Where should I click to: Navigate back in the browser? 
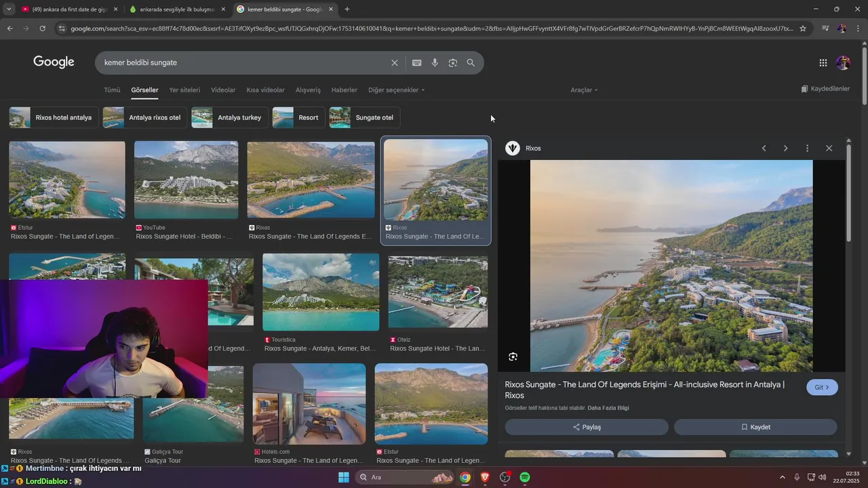tap(9, 28)
